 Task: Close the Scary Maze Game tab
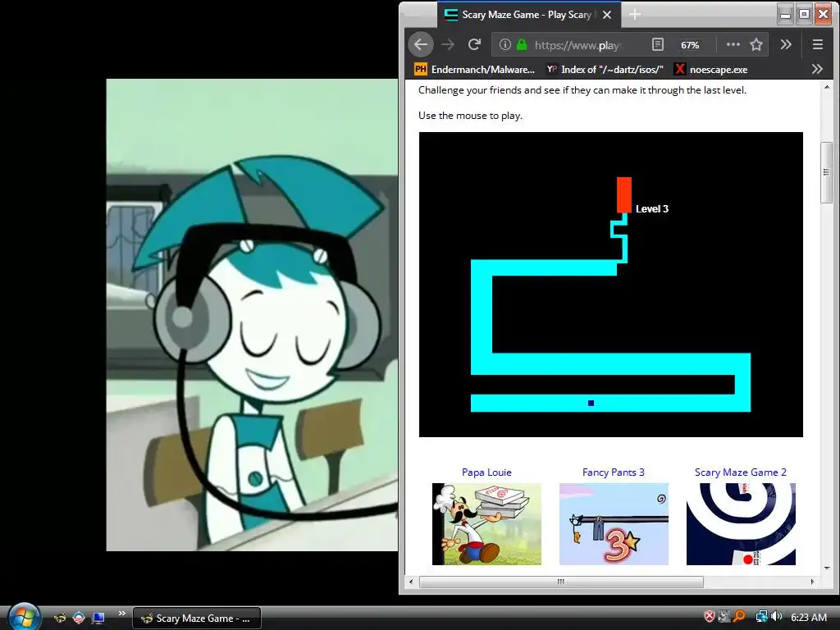607,15
